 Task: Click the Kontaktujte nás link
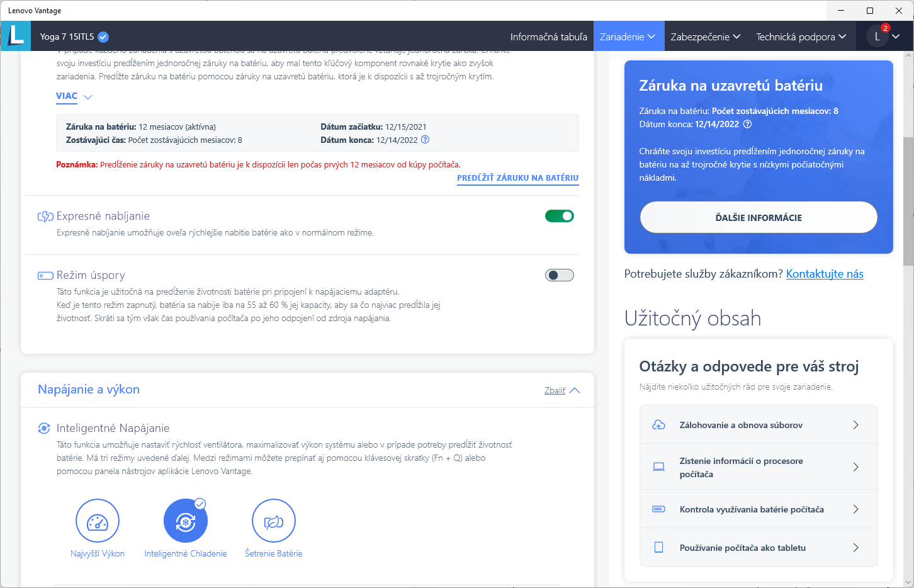click(825, 274)
